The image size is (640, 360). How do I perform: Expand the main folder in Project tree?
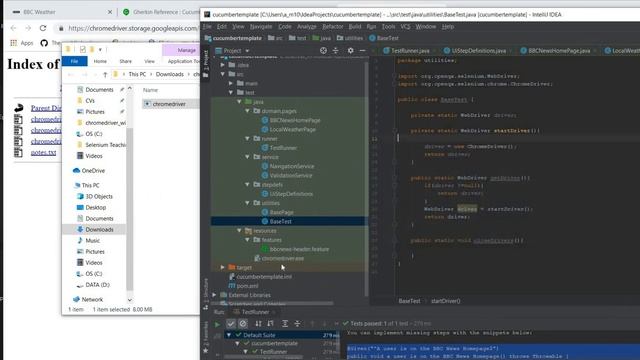tap(231, 83)
